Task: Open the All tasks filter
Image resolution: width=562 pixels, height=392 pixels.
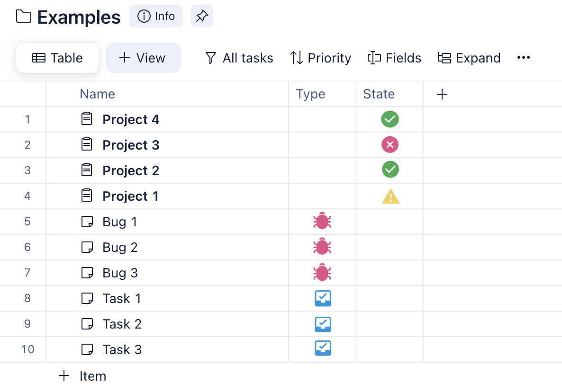Action: click(239, 58)
